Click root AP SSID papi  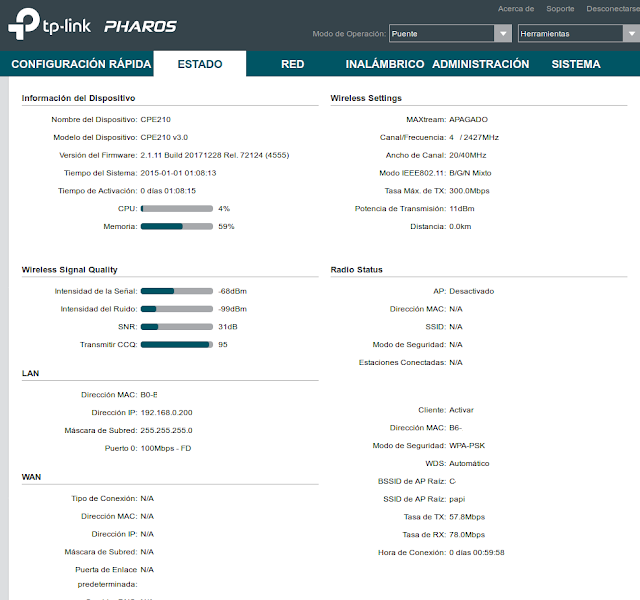tap(457, 499)
